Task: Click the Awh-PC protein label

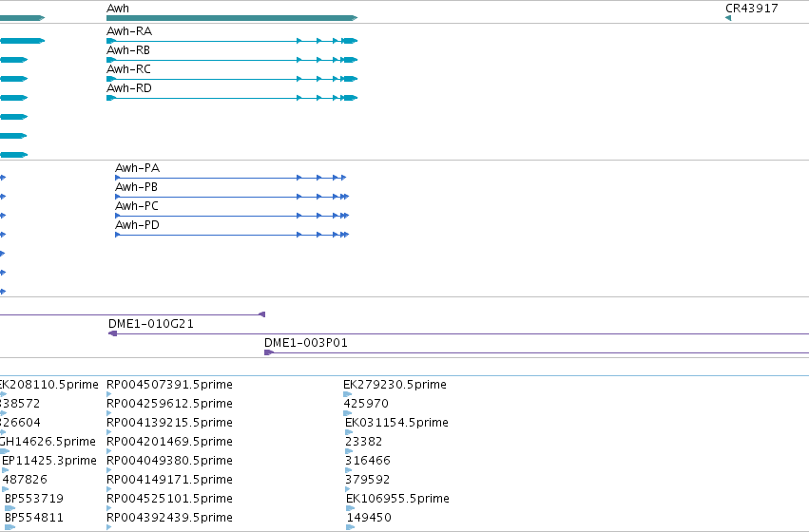Action: (137, 206)
